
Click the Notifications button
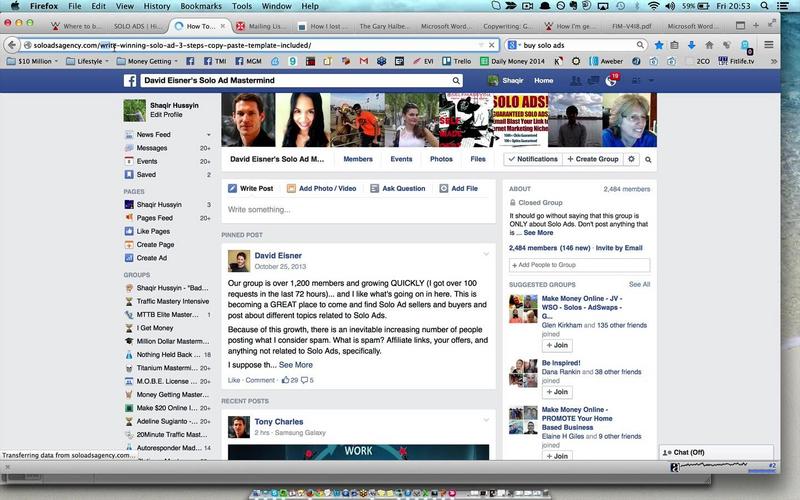point(533,159)
